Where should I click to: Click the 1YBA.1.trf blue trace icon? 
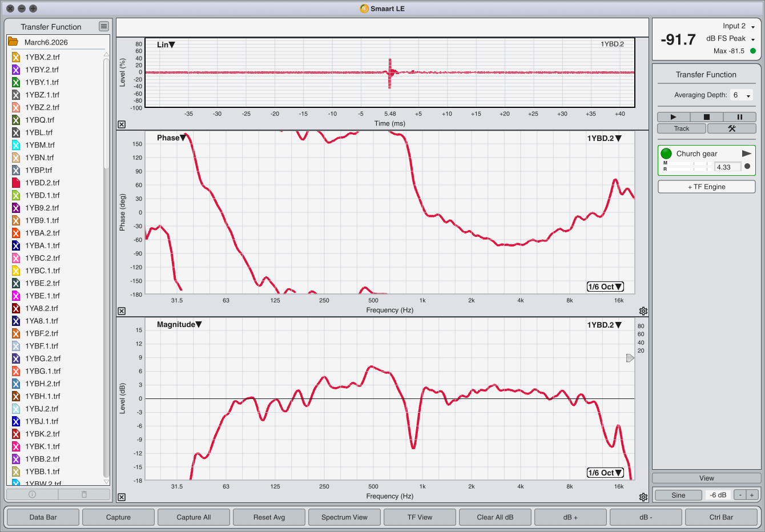point(16,245)
